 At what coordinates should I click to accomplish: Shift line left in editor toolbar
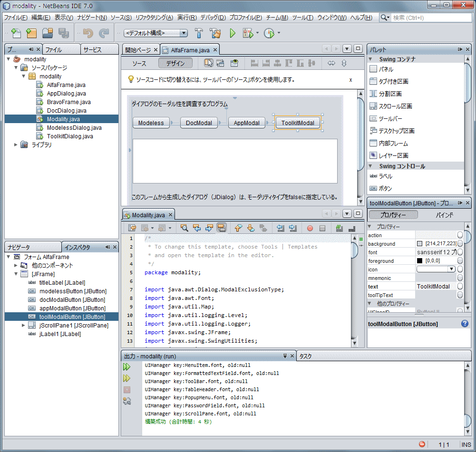(281, 228)
